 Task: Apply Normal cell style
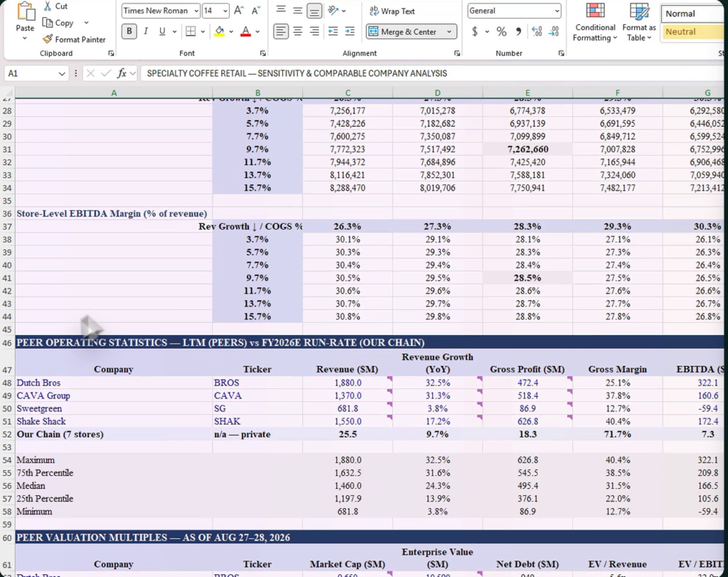tap(693, 14)
